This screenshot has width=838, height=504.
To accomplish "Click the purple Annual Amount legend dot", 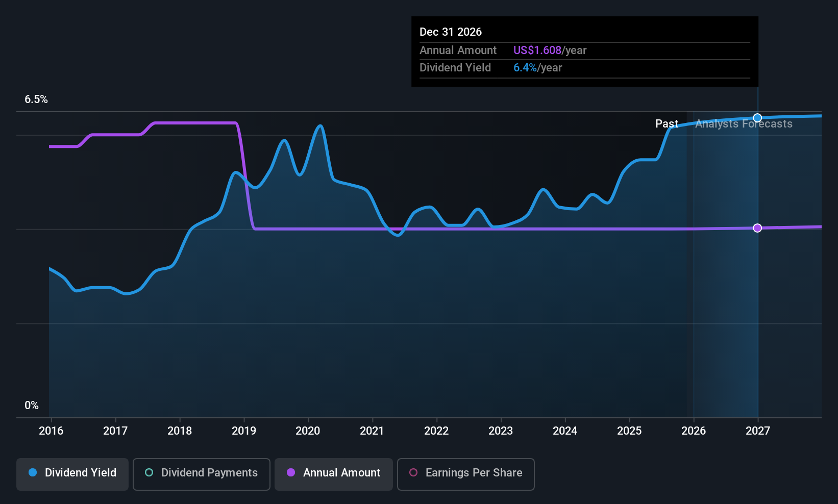I will pyautogui.click(x=290, y=473).
